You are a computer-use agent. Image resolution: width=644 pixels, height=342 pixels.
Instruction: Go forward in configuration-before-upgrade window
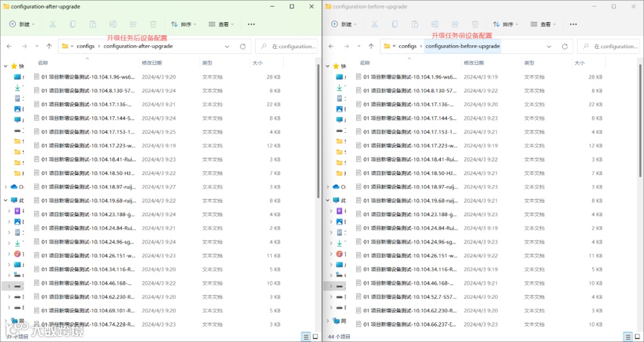tap(346, 46)
